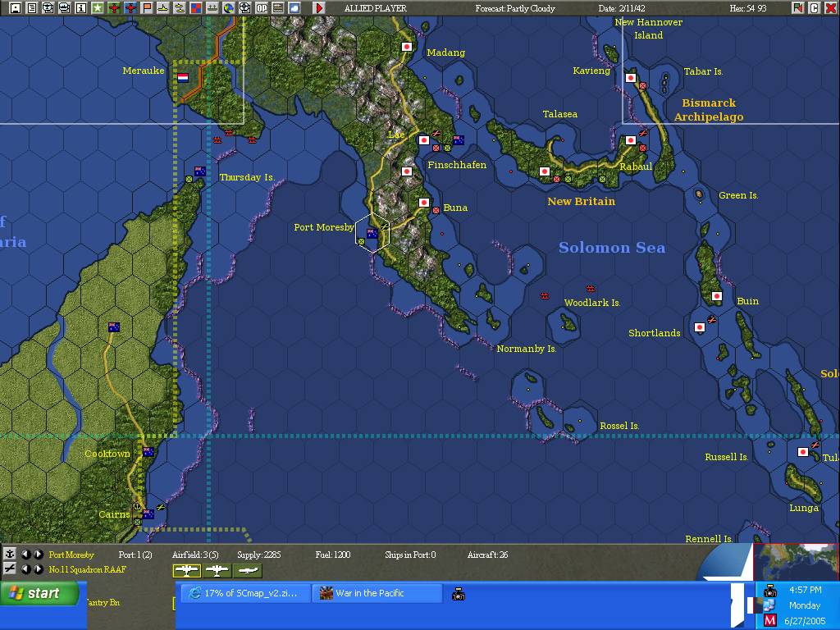Select the Japanese flag base at Buna

click(x=424, y=203)
